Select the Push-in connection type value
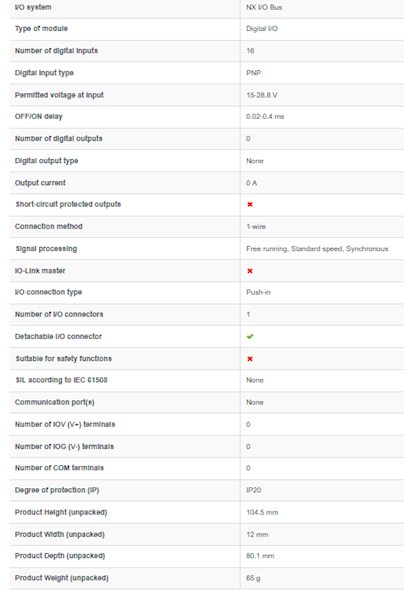404x600 pixels. coord(258,292)
